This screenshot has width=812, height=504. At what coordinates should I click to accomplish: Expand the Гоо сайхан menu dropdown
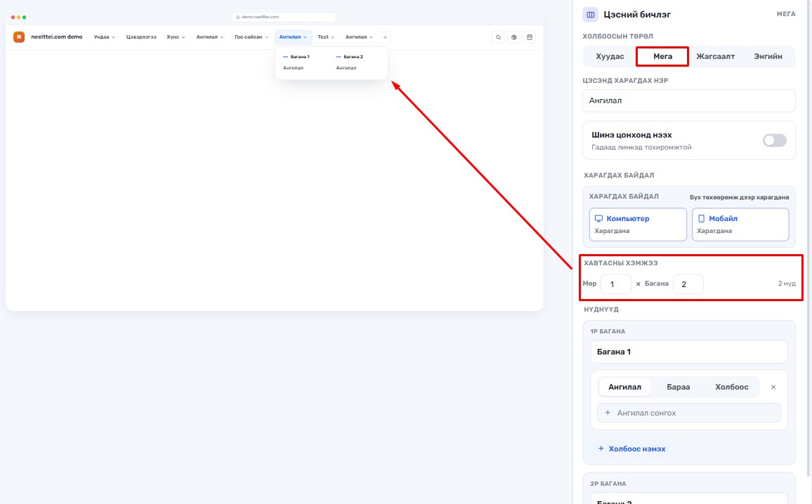click(x=251, y=37)
